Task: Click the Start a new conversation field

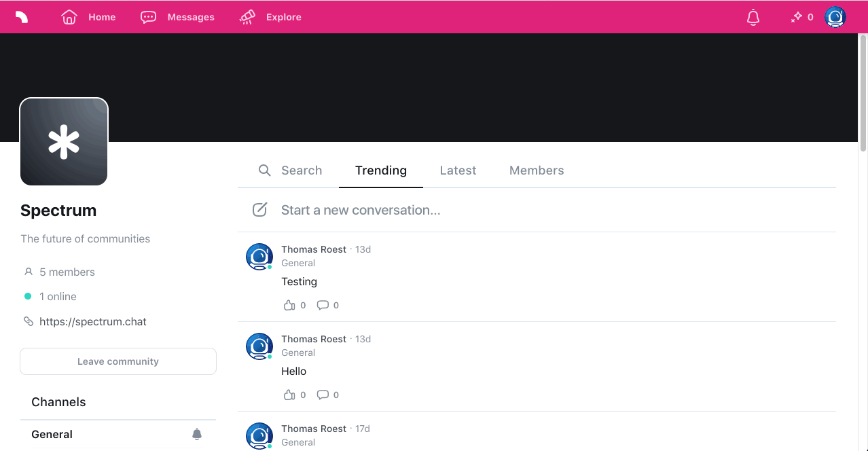Action: [361, 209]
